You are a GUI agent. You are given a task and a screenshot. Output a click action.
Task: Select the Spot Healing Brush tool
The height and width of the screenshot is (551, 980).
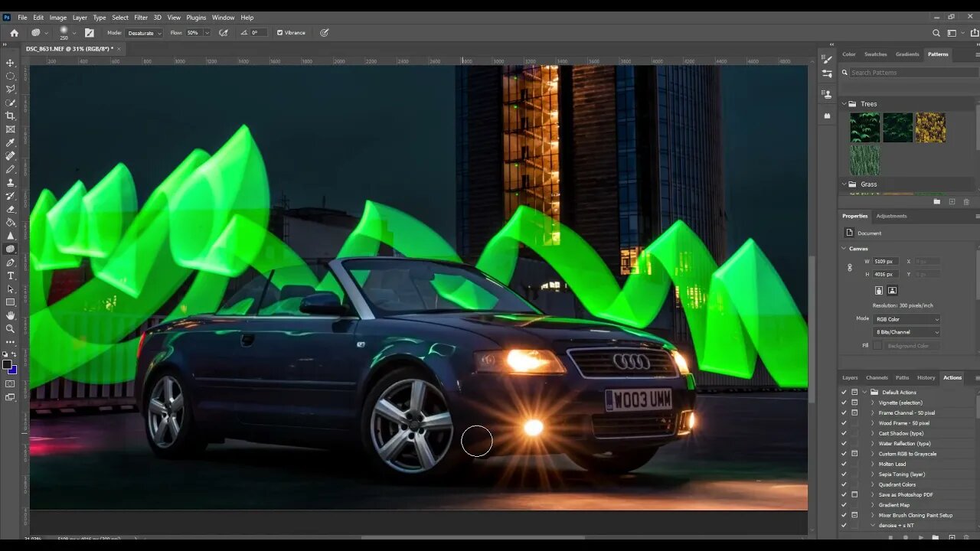pos(11,155)
